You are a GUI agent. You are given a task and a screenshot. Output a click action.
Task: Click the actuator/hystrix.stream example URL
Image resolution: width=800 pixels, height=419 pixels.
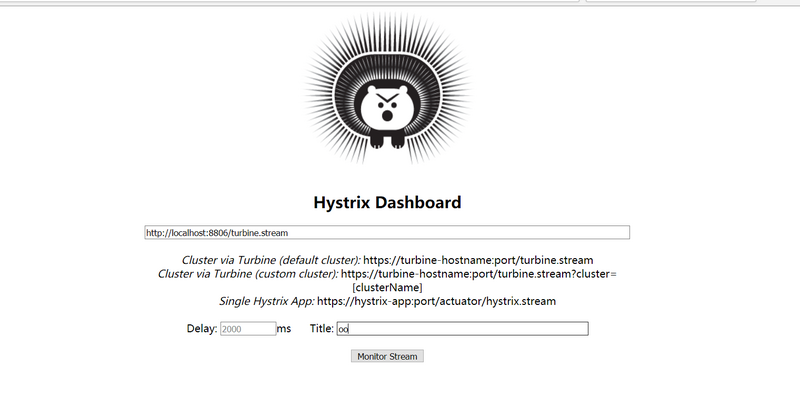436,301
